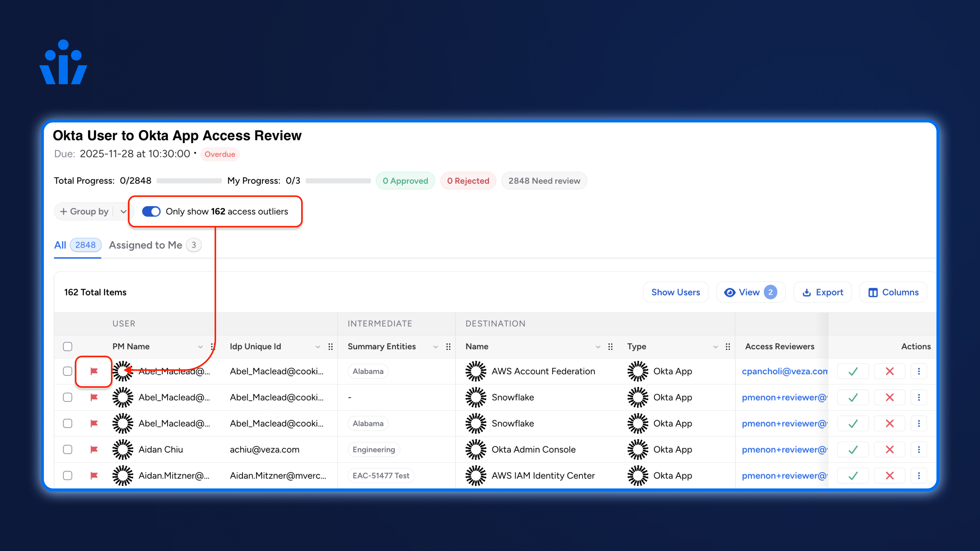
Task: Click the drag handle on the Name column
Action: [610, 346]
